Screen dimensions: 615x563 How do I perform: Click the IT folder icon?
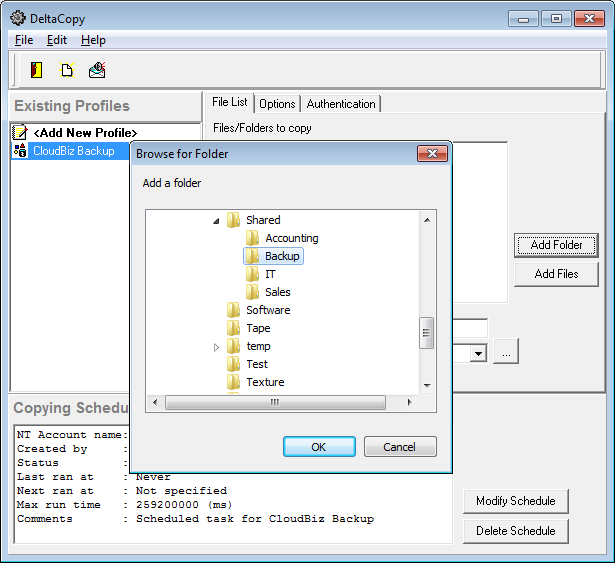pyautogui.click(x=253, y=274)
